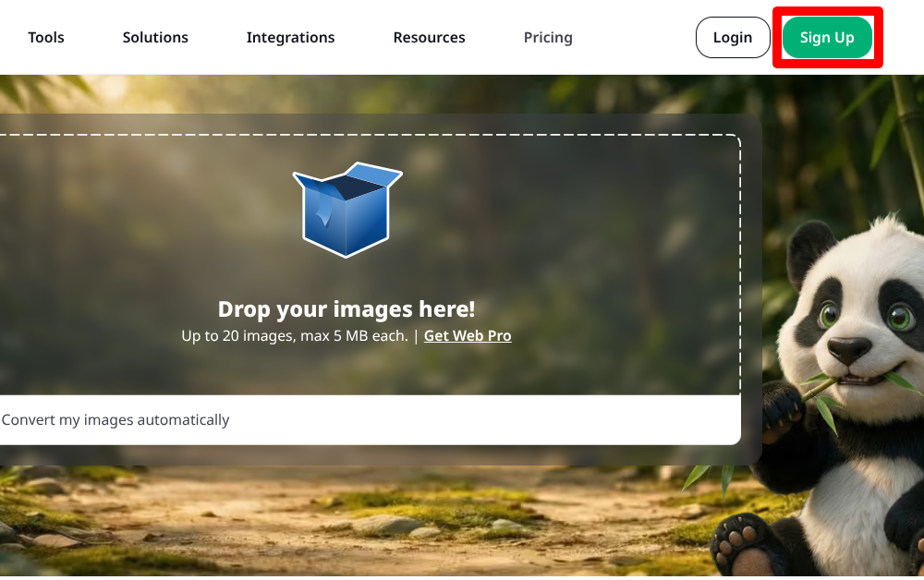Viewport: 924px width, 580px height.
Task: Click "Convert my images automatically" option
Action: tap(115, 420)
